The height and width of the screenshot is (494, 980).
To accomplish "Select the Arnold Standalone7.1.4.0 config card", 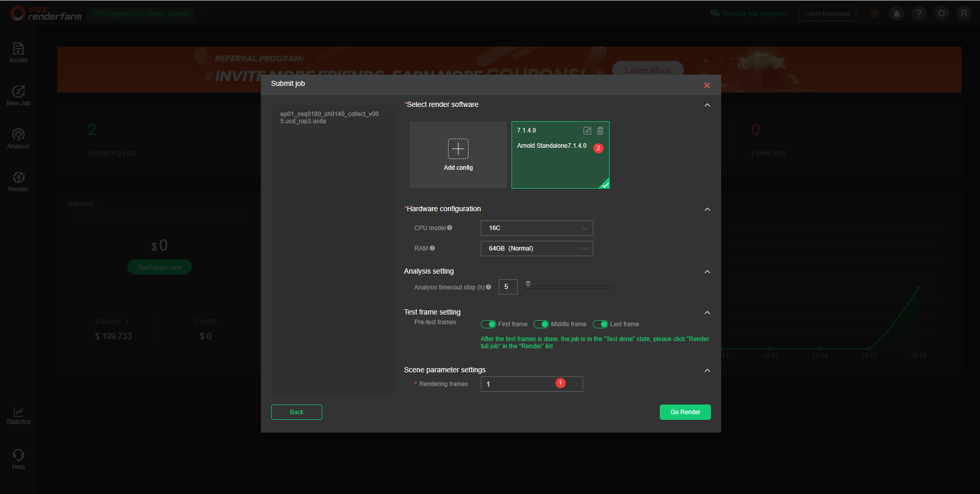I will (561, 155).
